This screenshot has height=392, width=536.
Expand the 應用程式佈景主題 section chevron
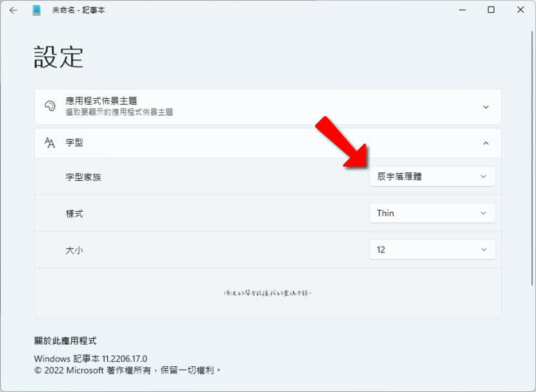486,107
